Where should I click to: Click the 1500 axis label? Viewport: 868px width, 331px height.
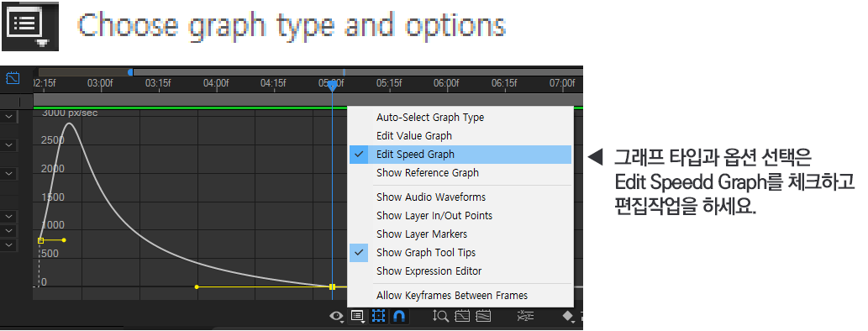(x=53, y=197)
